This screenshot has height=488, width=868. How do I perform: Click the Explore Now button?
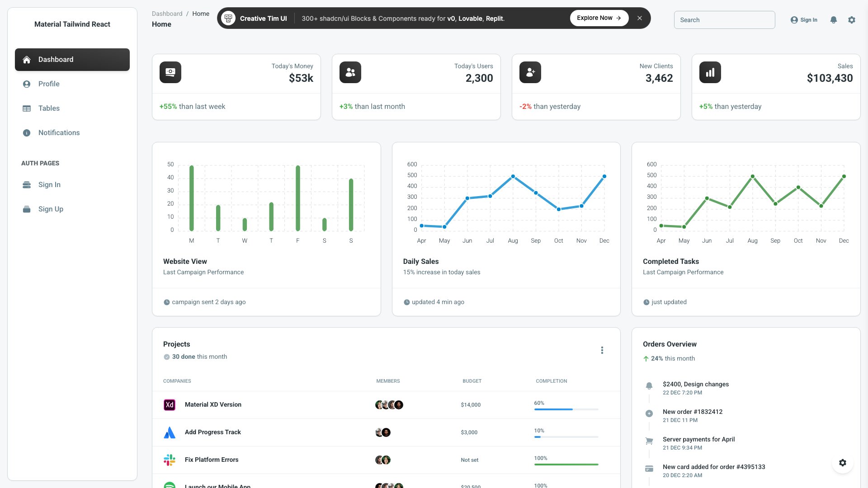pyautogui.click(x=599, y=18)
